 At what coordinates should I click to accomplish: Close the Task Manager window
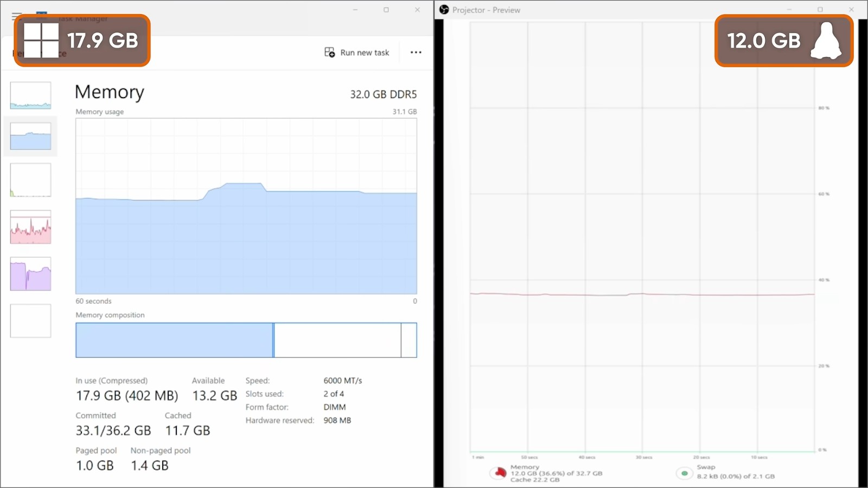[417, 10]
